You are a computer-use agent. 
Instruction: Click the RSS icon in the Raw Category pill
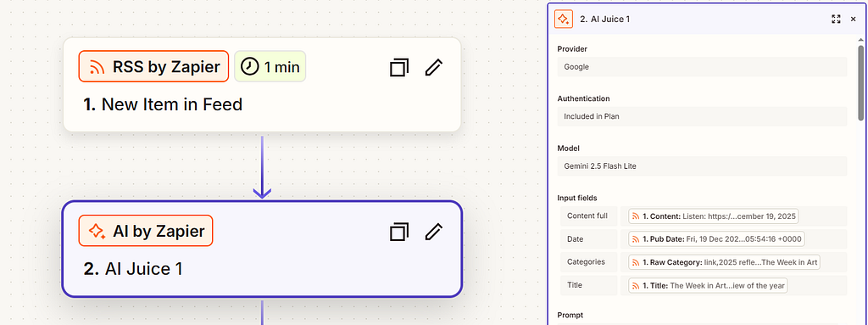pos(636,262)
